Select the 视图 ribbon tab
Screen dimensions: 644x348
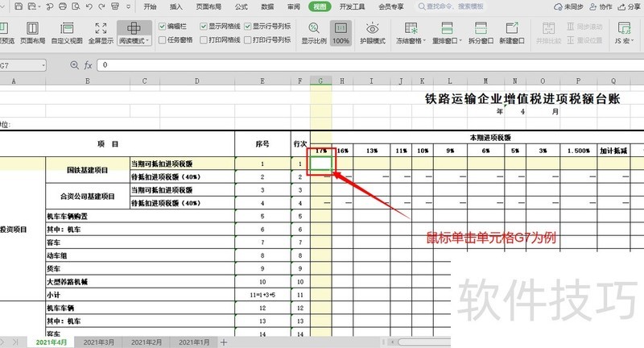coord(320,6)
